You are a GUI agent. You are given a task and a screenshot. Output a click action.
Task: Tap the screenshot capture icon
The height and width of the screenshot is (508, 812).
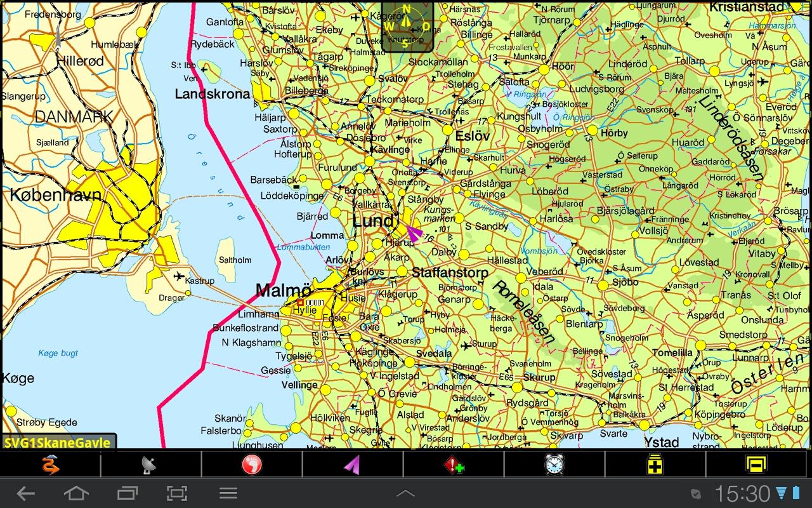coord(177,493)
